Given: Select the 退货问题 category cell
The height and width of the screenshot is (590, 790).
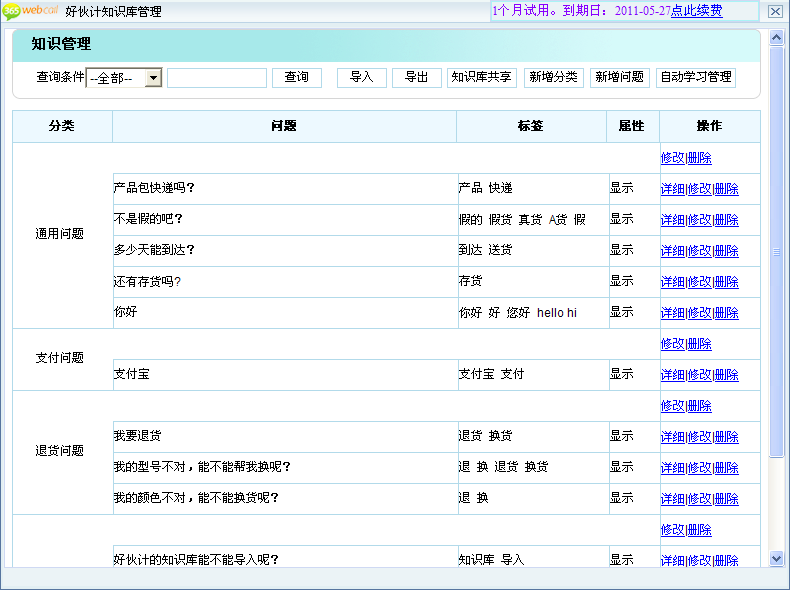Looking at the screenshot, I should pos(62,452).
